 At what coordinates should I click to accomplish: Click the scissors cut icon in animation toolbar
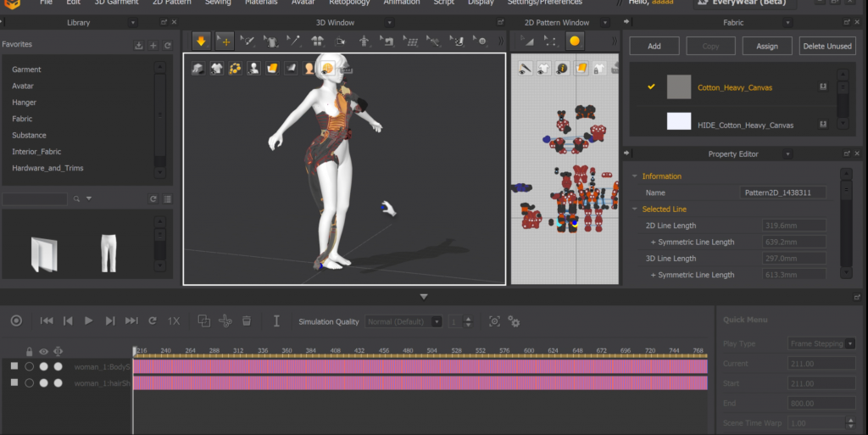click(x=225, y=321)
